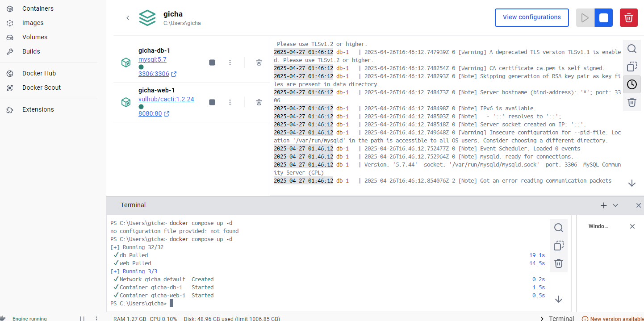Open the Volumes section in the sidebar
This screenshot has width=644, height=321.
pos(35,37)
